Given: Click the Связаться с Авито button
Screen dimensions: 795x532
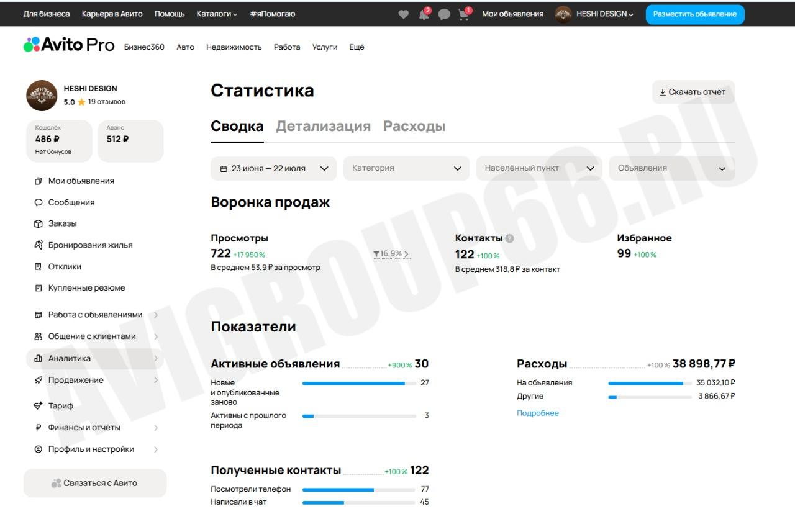Looking at the screenshot, I should [x=95, y=483].
